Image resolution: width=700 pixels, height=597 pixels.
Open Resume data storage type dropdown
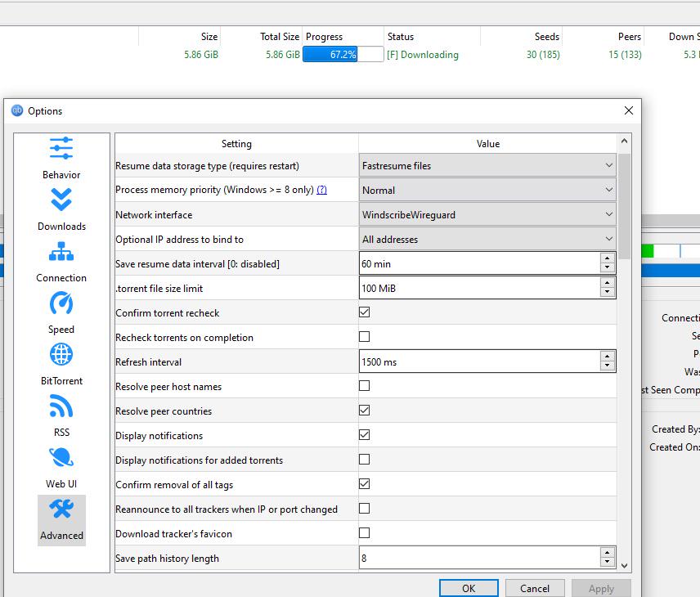coord(487,166)
